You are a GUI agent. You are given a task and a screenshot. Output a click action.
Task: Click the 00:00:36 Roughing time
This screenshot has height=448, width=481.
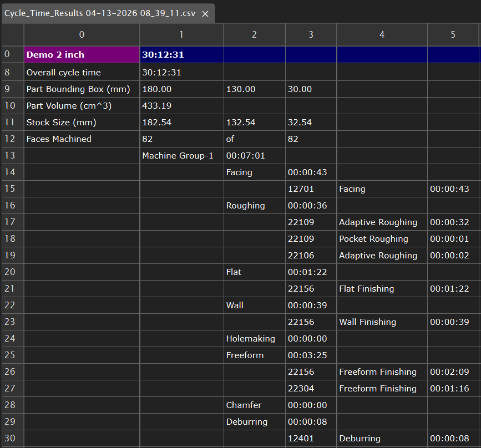pyautogui.click(x=311, y=206)
